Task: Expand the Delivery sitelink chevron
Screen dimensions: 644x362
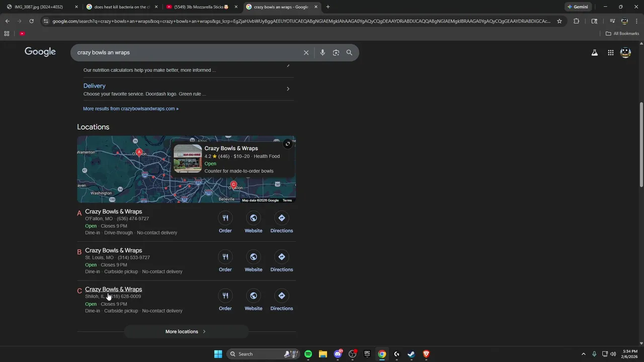Action: pyautogui.click(x=288, y=89)
